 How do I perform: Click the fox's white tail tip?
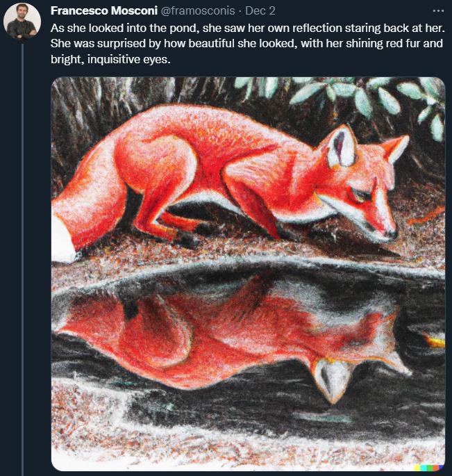click(64, 240)
